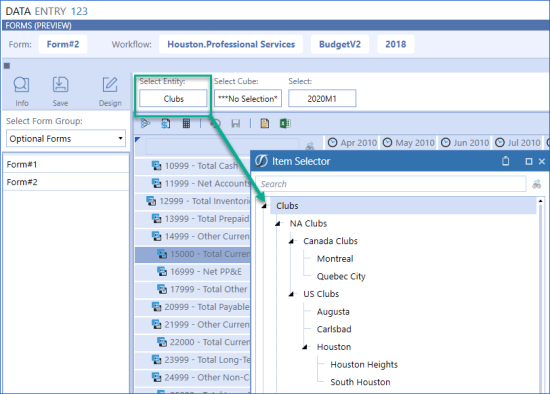The height and width of the screenshot is (394, 550).
Task: Collapse the Houston entity node
Action: 305,347
